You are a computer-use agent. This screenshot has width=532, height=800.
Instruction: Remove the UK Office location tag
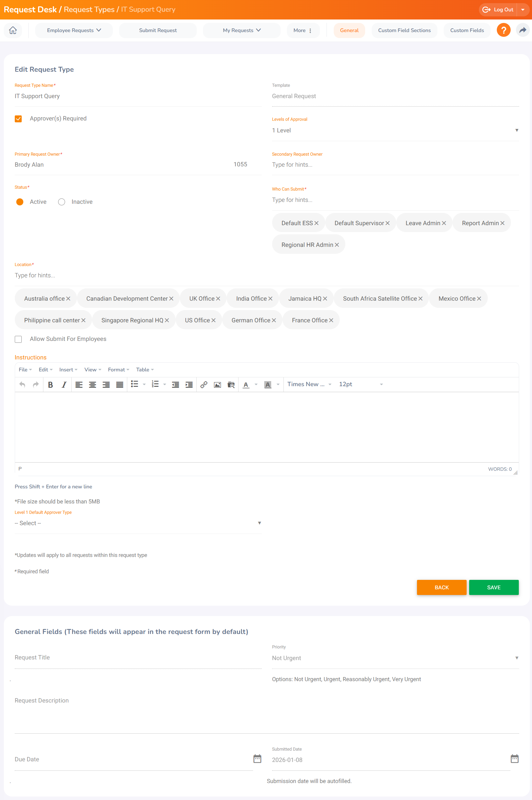pos(218,298)
